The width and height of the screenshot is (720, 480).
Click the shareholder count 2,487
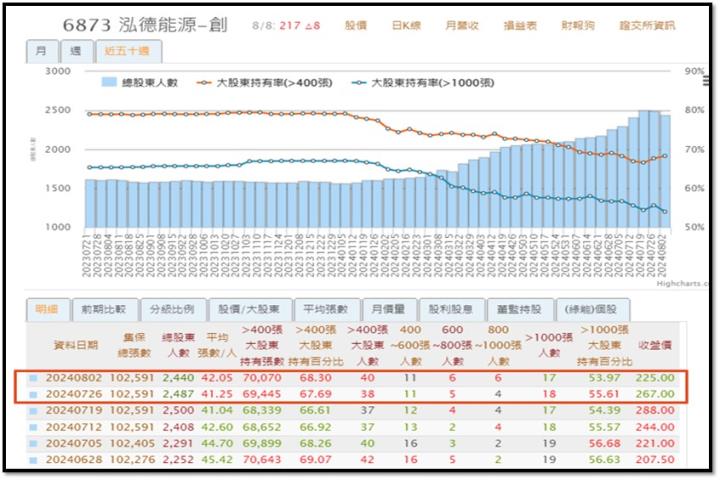coord(178,395)
